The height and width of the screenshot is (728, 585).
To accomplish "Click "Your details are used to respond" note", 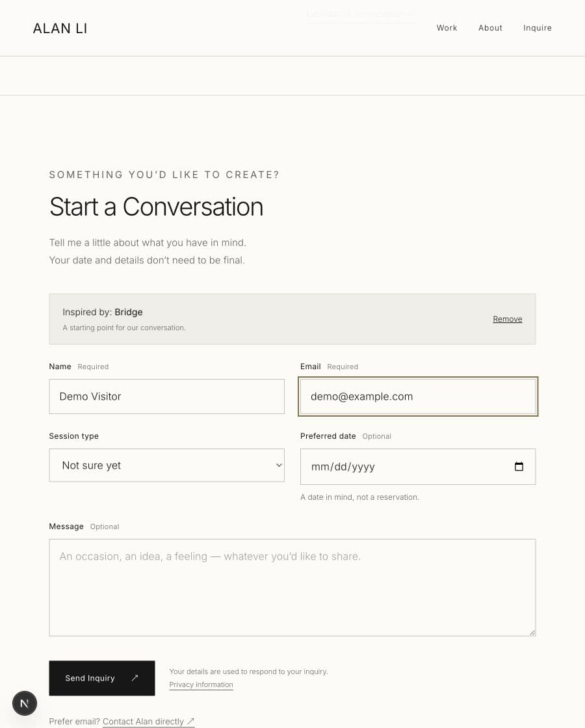I will pyautogui.click(x=249, y=671).
